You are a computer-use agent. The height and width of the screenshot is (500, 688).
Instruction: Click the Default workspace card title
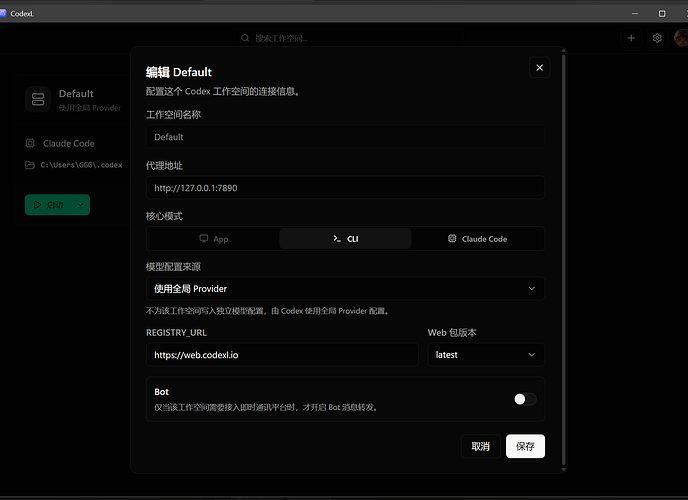(76, 93)
